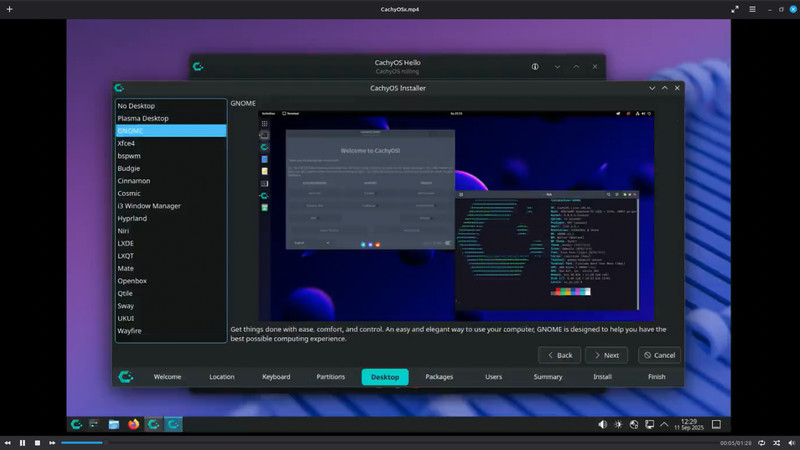Minimize CachyOS Hello window with down chevron
The height and width of the screenshot is (450, 800).
(x=557, y=67)
